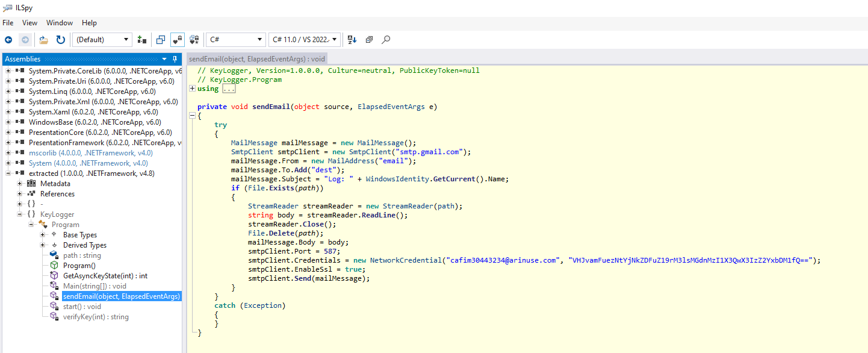Screen dimensions: 868x353
Task: Expand the System.Private.CoreLib assembly node
Action: [x=8, y=71]
